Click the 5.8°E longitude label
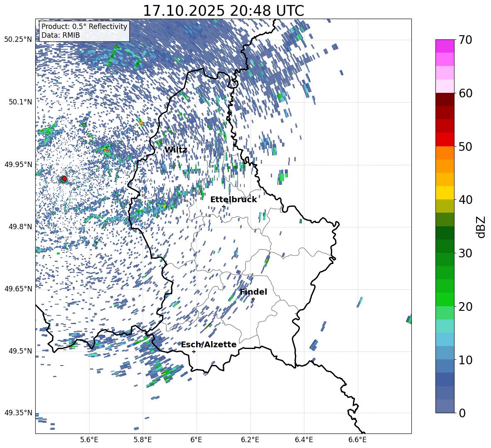This screenshot has height=448, width=491. [x=143, y=440]
